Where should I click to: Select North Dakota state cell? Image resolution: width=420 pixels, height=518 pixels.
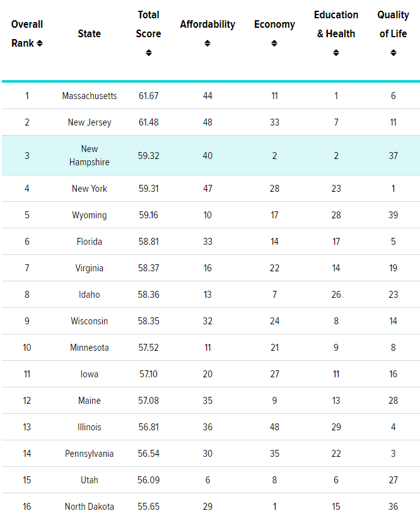[90, 507]
